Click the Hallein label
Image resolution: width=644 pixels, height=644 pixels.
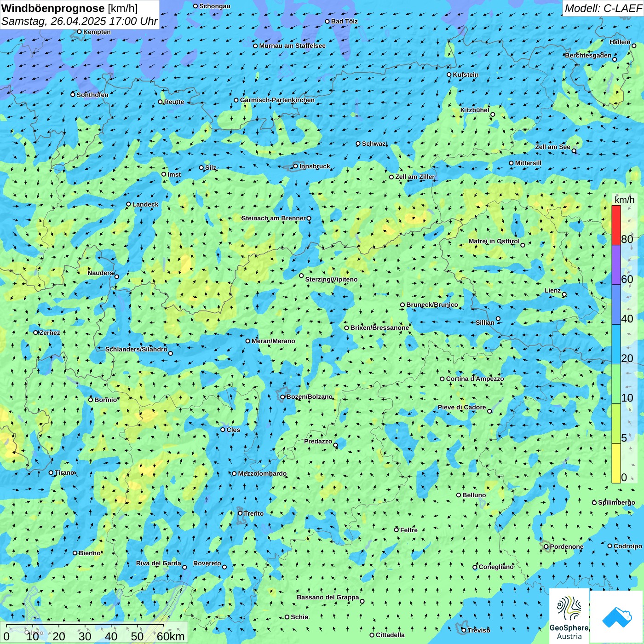click(x=620, y=42)
